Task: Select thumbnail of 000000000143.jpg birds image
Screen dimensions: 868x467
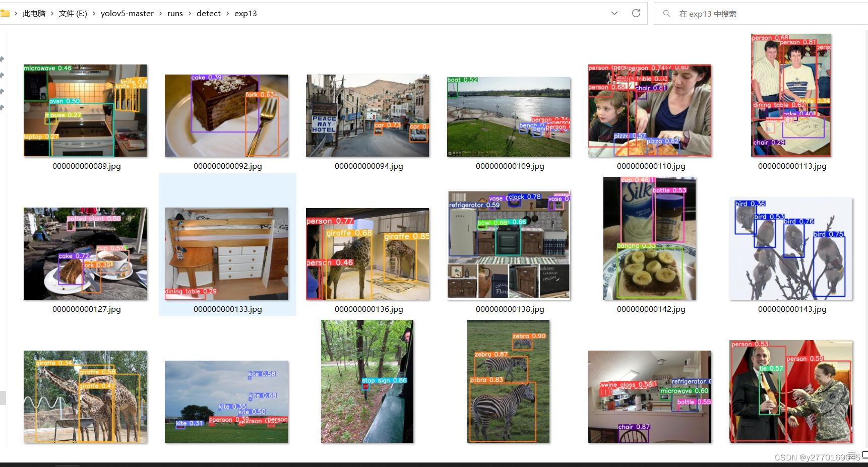Action: [791, 248]
